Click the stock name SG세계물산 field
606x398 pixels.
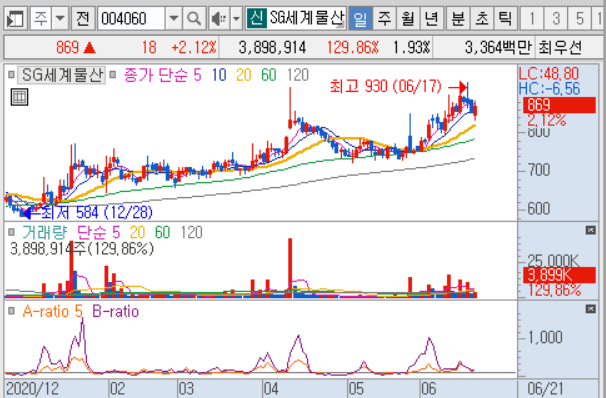point(306,18)
